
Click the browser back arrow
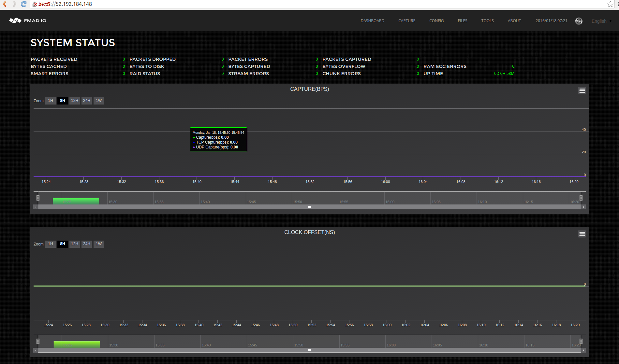click(5, 4)
